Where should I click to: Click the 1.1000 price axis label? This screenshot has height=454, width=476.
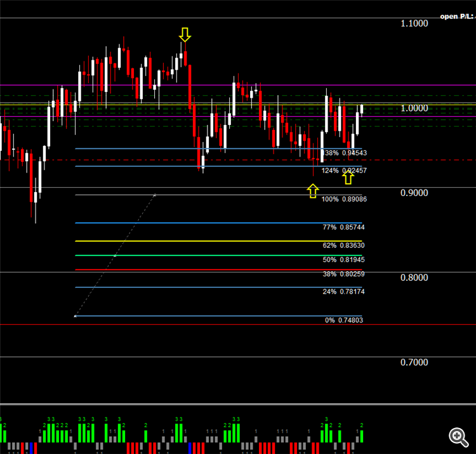coord(414,23)
